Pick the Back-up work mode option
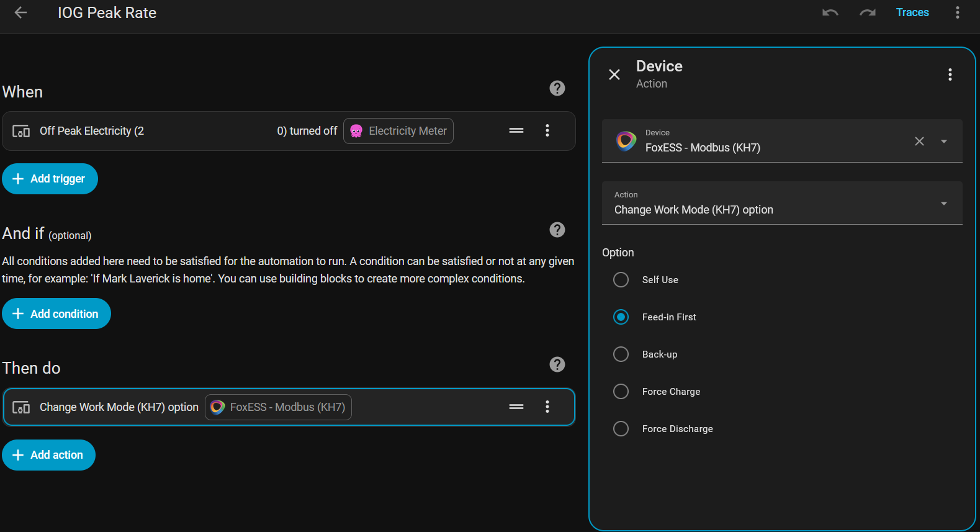 [x=621, y=354]
